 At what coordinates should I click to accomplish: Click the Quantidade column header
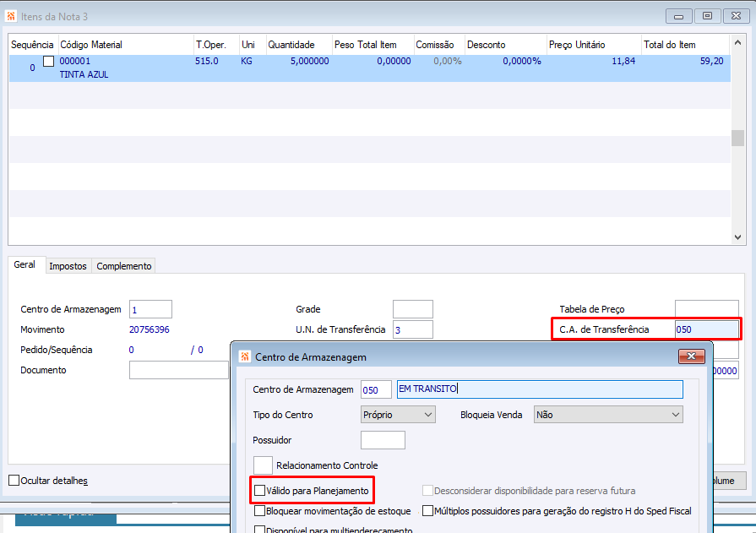tap(299, 45)
